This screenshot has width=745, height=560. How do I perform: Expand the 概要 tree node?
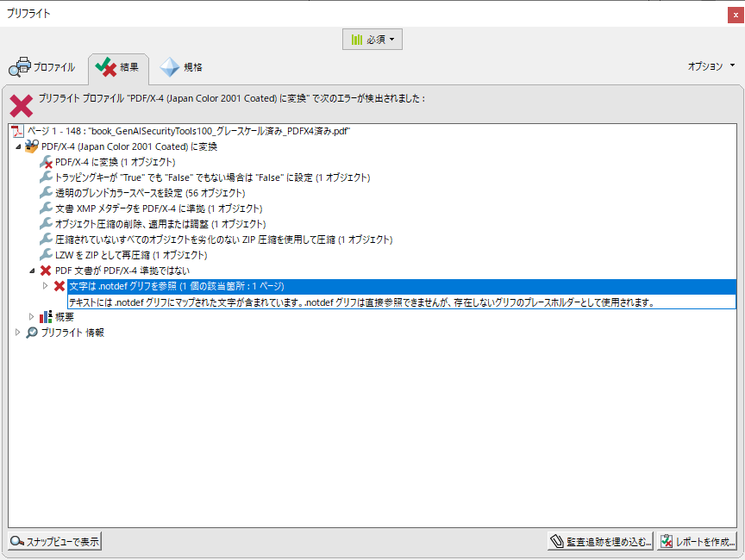click(x=32, y=317)
